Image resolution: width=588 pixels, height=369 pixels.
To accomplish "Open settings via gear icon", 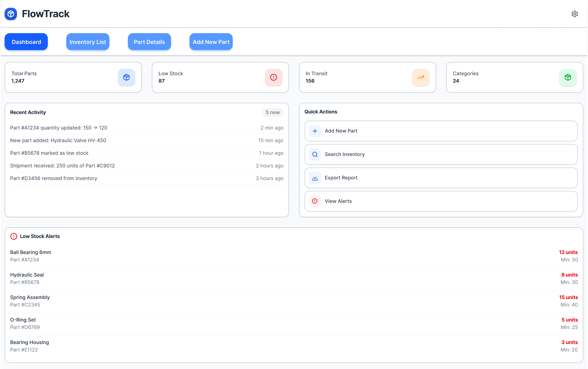I will tap(574, 14).
